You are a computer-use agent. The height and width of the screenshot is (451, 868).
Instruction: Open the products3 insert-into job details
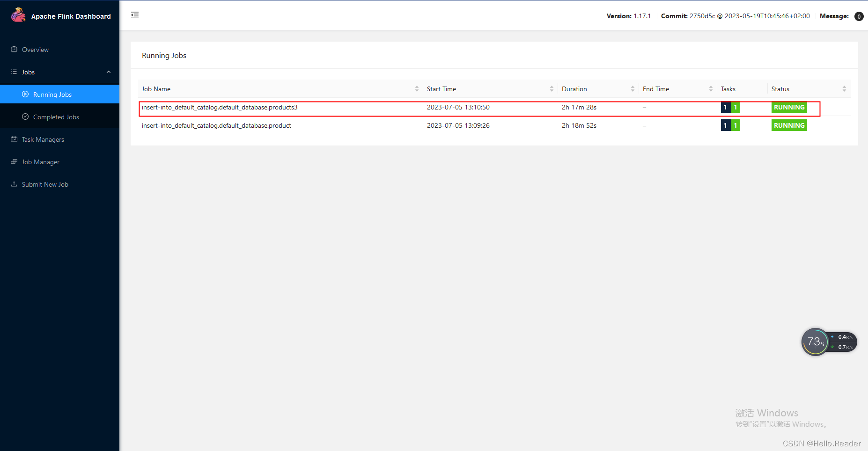pos(220,107)
